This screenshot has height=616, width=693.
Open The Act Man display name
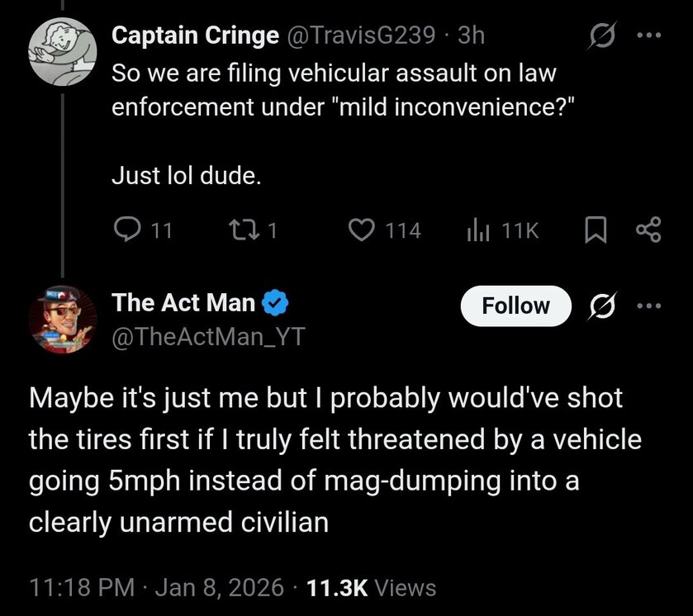[x=183, y=303]
